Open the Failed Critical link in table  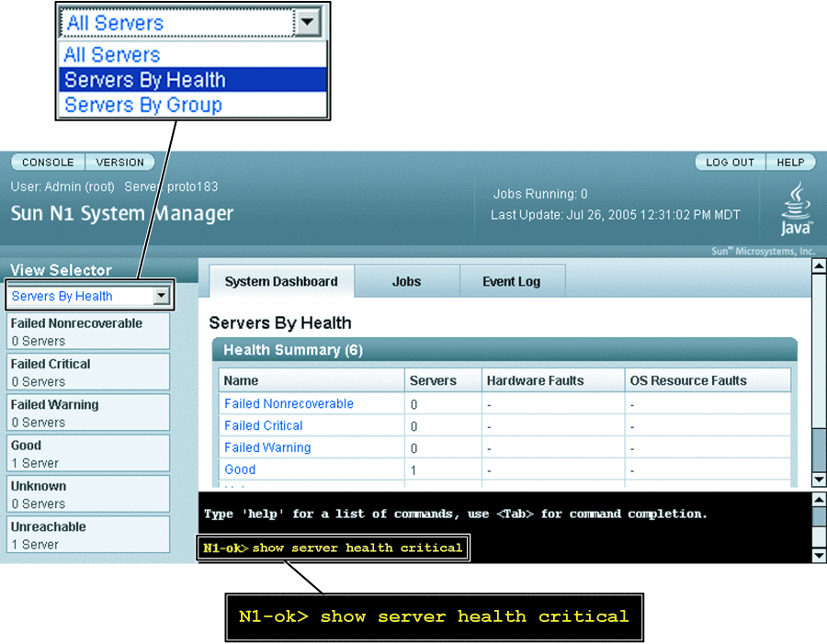click(263, 425)
